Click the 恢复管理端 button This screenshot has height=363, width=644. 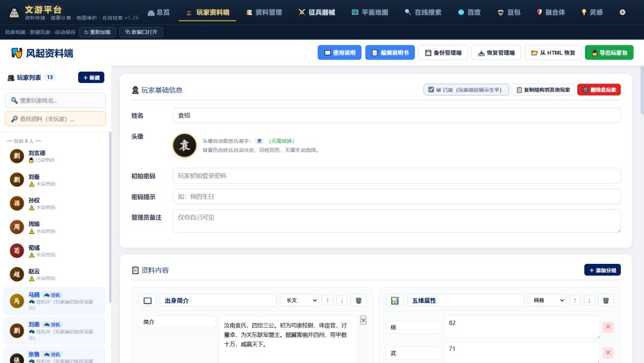point(496,53)
